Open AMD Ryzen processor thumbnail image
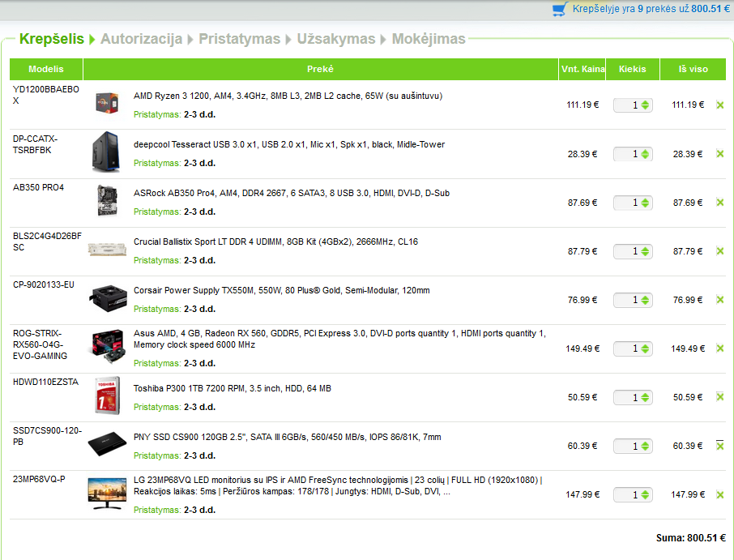This screenshot has height=560, width=734. [x=107, y=104]
